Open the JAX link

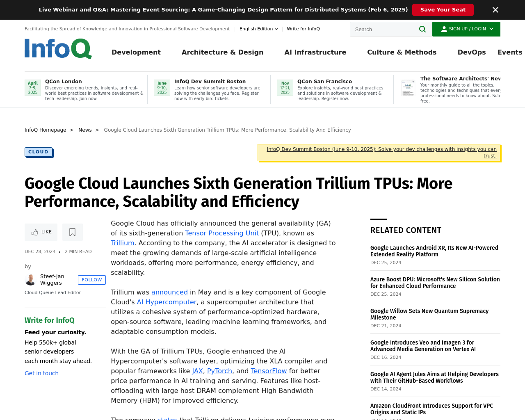[197, 371]
